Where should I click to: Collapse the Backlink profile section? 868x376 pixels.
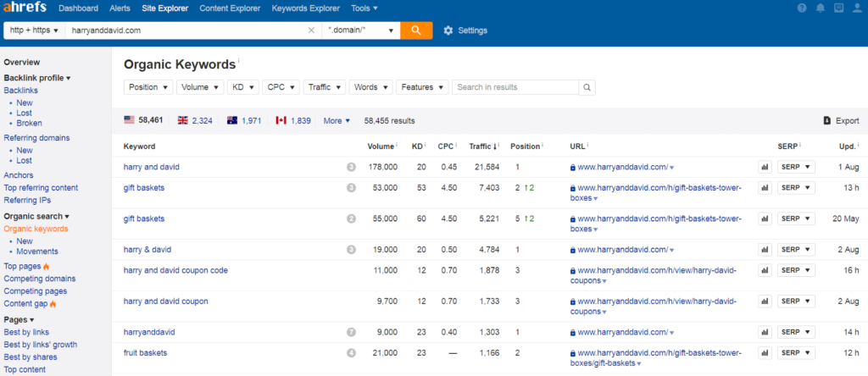(37, 78)
